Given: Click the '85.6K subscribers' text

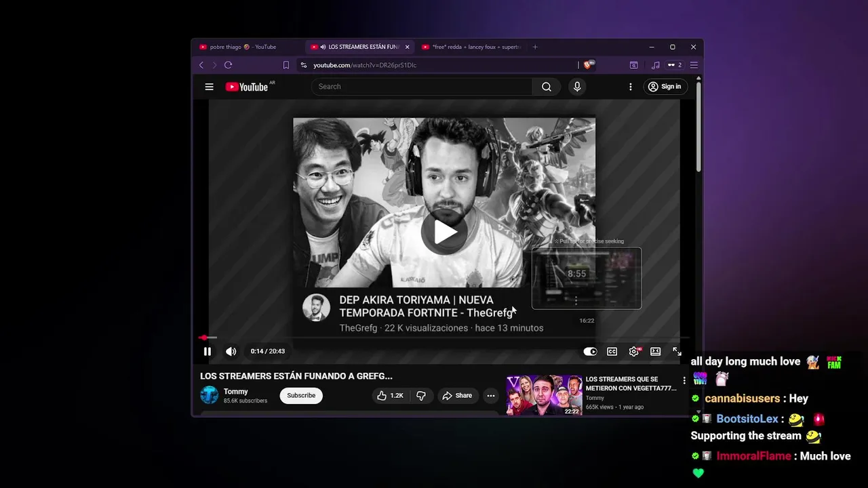Looking at the screenshot, I should (x=245, y=401).
